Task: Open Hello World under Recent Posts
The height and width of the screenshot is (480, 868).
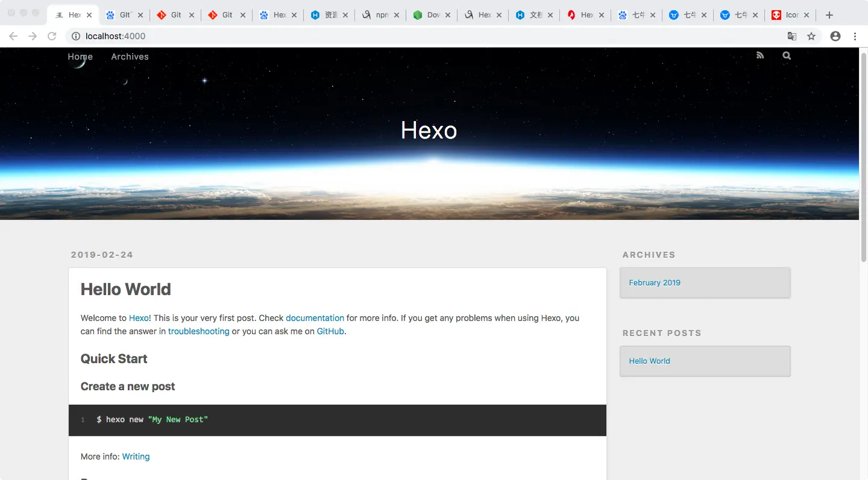Action: point(649,361)
